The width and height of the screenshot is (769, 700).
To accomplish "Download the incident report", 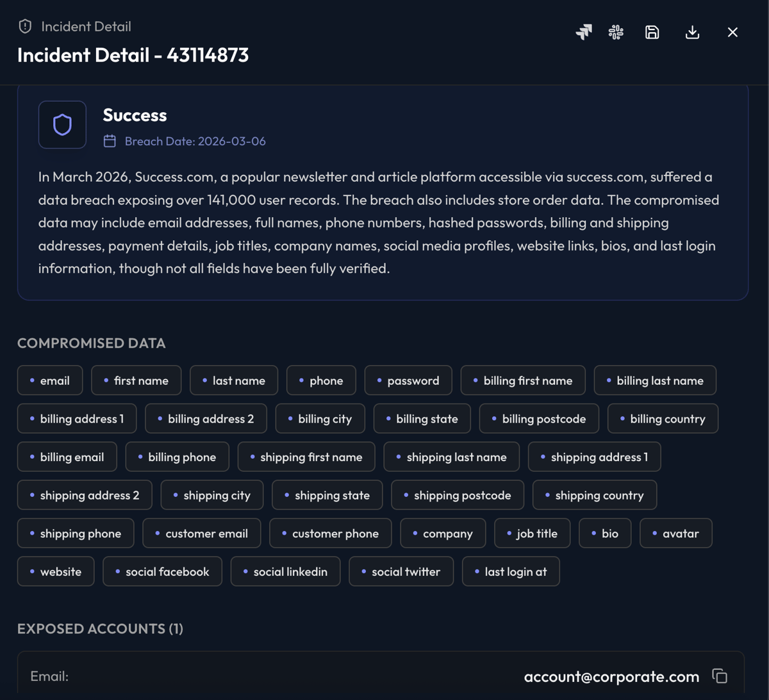I will [x=692, y=31].
